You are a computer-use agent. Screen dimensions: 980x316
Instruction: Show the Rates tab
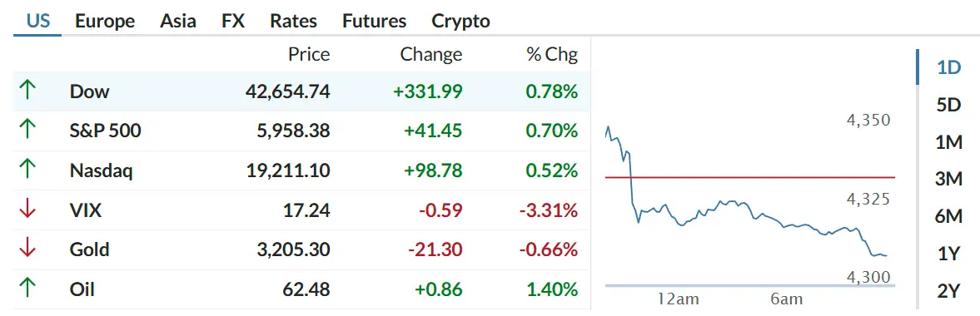point(293,22)
